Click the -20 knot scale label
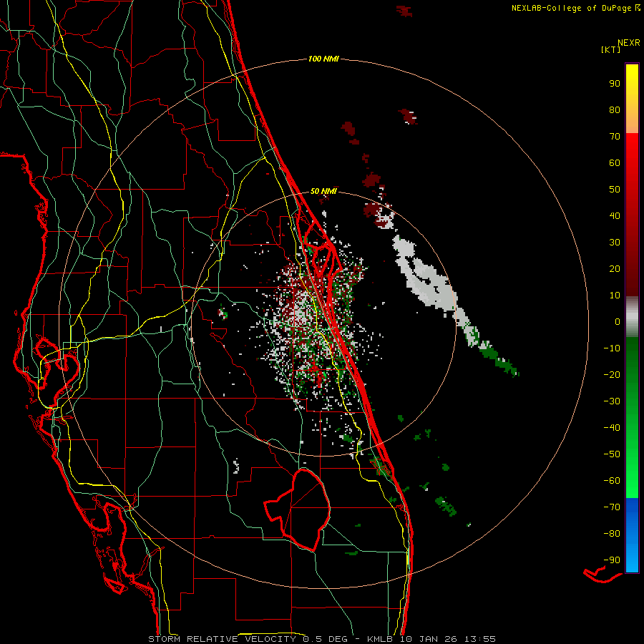The height and width of the screenshot is (644, 644). 612,374
